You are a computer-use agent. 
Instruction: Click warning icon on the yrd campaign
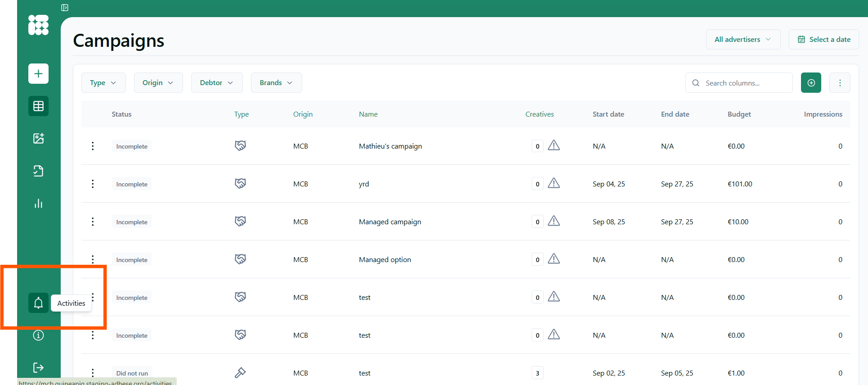pyautogui.click(x=554, y=183)
